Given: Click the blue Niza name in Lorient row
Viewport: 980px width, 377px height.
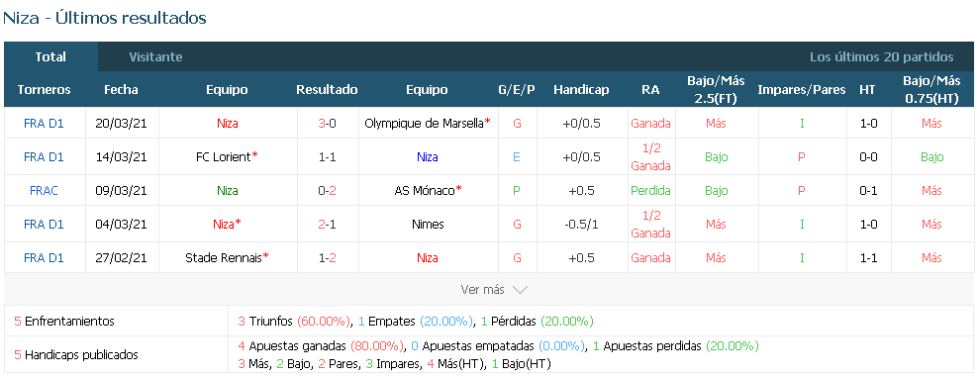Looking at the screenshot, I should click(x=428, y=157).
